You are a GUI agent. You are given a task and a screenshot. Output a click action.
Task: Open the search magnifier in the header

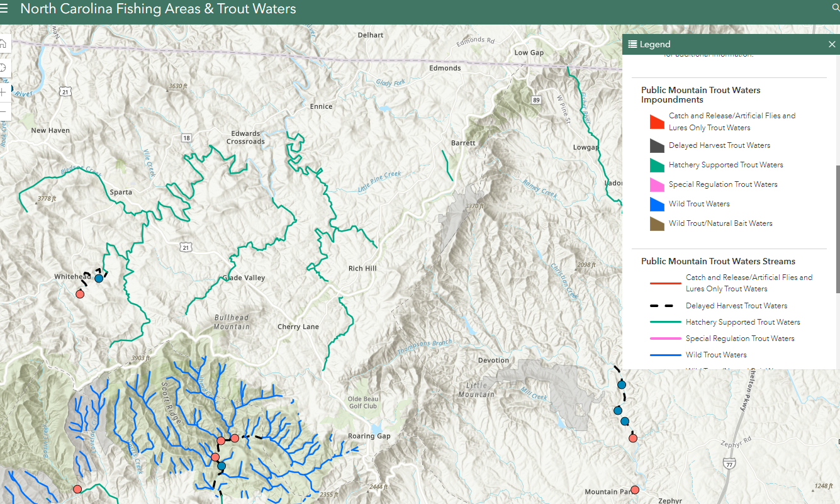pos(836,8)
